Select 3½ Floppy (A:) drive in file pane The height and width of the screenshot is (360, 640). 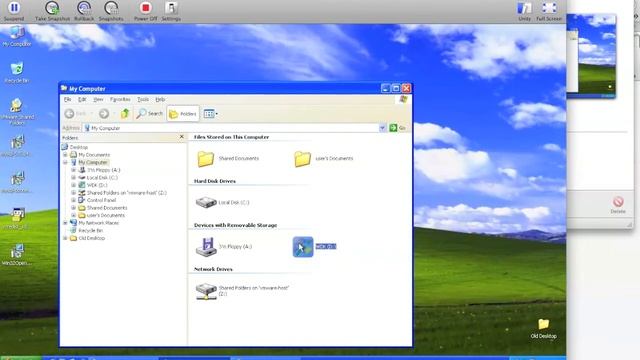(224, 247)
